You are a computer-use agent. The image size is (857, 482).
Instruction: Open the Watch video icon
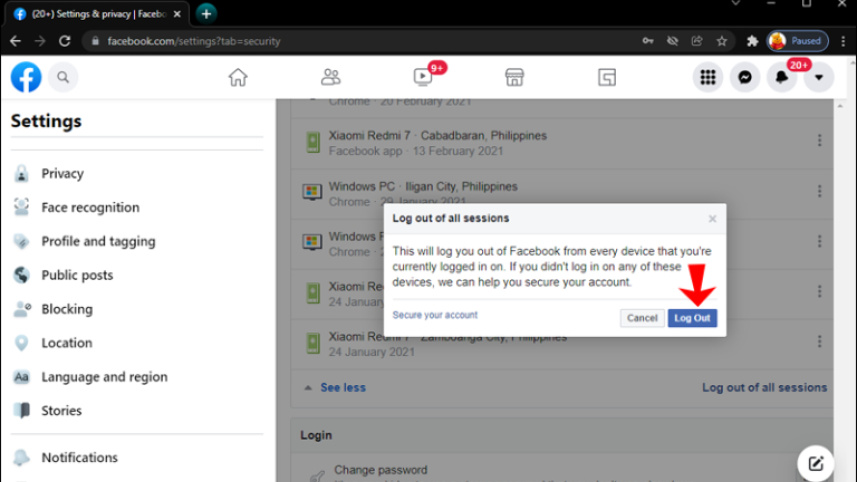click(x=423, y=77)
